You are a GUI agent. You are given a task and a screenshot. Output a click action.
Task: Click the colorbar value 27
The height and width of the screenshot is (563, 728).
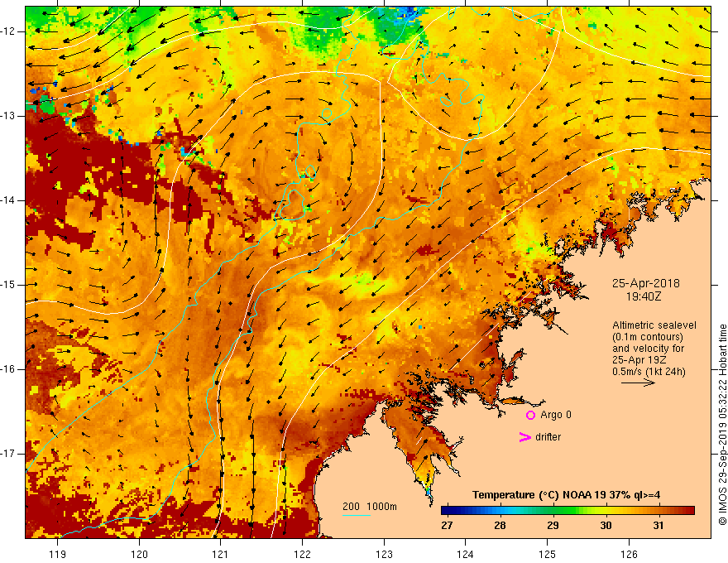[447, 526]
